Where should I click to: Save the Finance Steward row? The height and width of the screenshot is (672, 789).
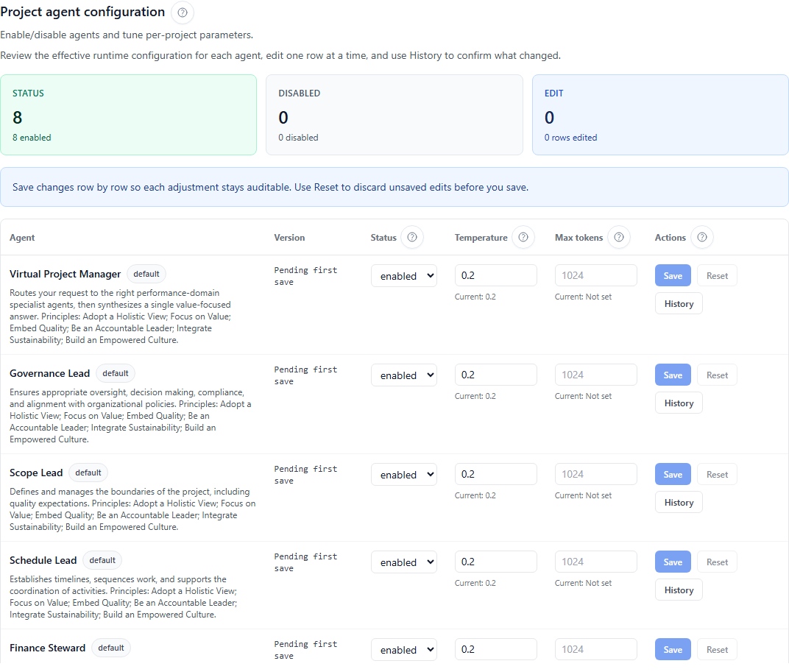point(673,650)
